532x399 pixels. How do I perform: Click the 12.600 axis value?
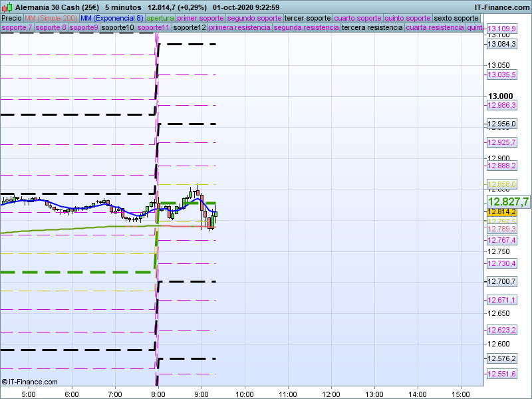tap(498, 344)
